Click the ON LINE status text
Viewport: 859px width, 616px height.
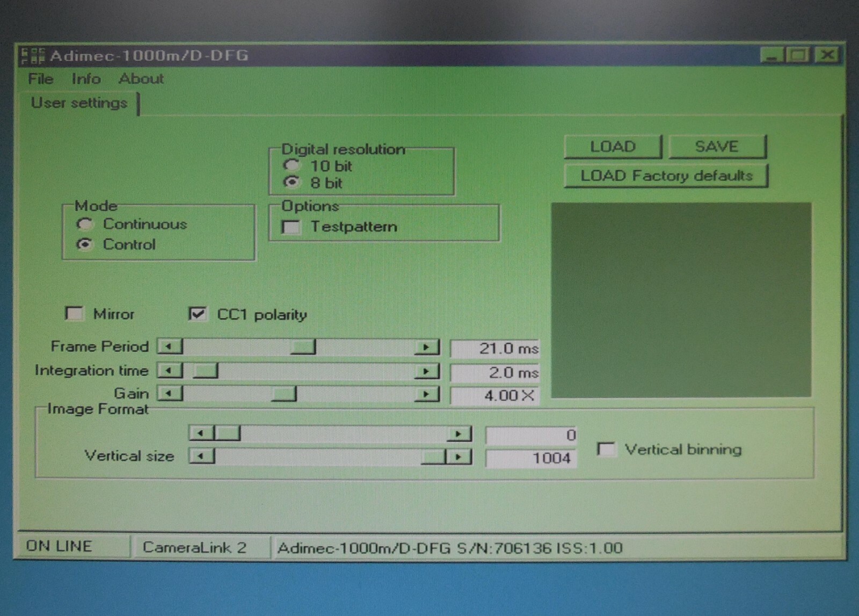(59, 546)
